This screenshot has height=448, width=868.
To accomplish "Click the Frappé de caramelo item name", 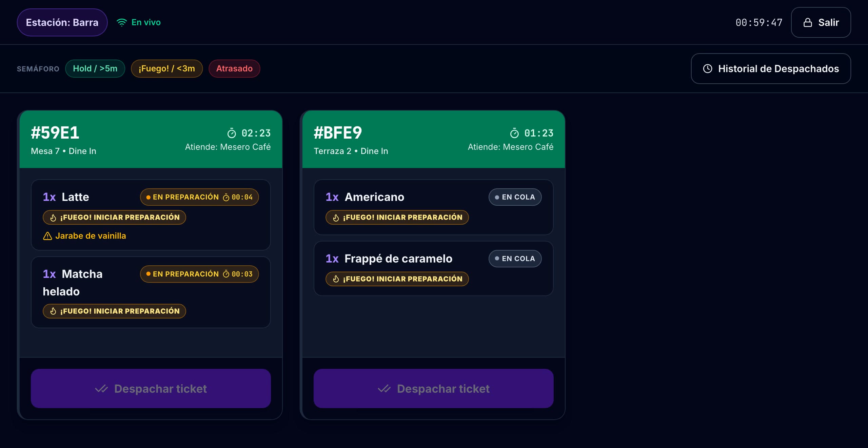I will pyautogui.click(x=398, y=259).
